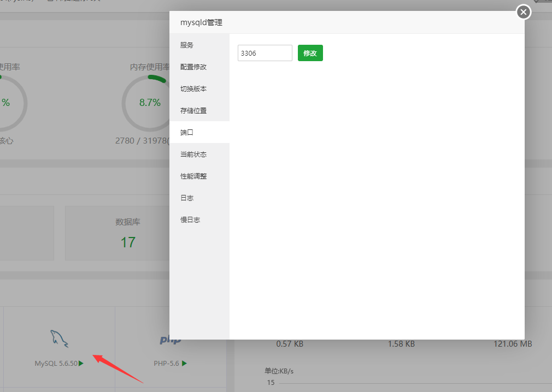
Task: Click the port number field showing 3306
Action: point(265,53)
